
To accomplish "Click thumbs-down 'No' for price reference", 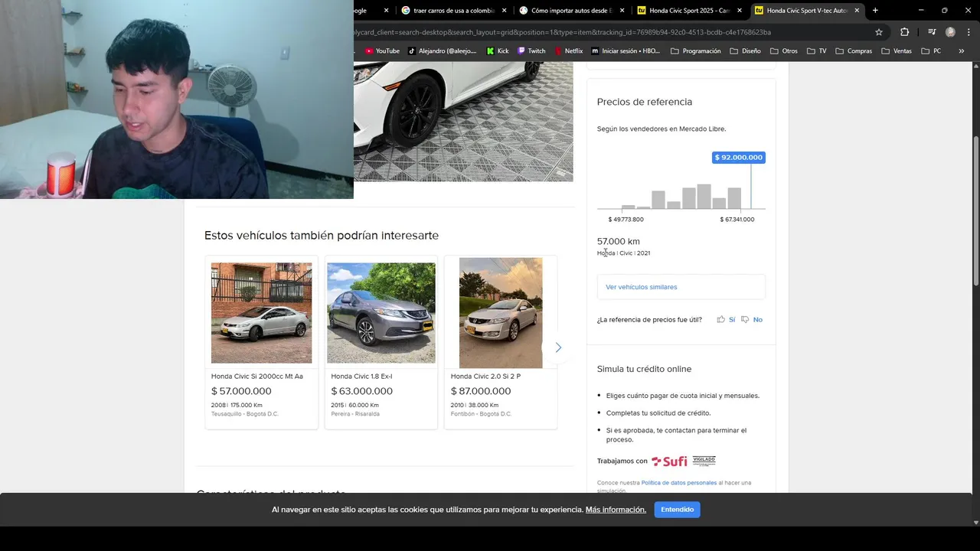I will [x=752, y=320].
